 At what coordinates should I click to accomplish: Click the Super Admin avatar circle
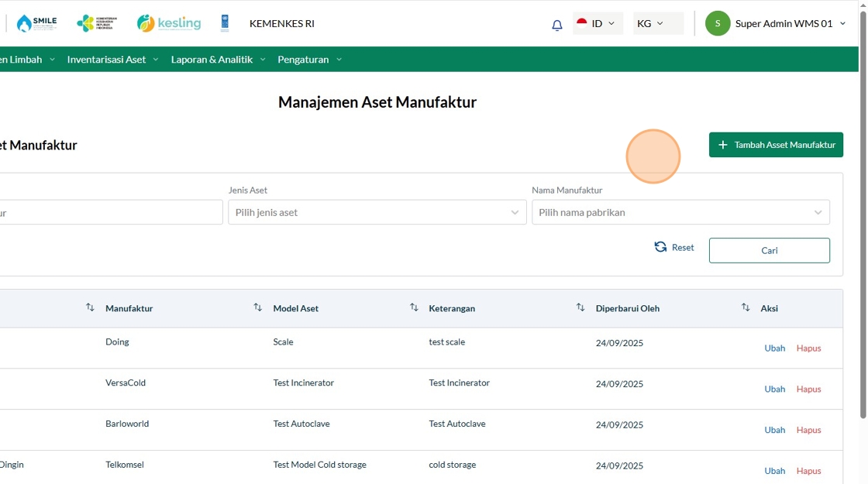[717, 23]
